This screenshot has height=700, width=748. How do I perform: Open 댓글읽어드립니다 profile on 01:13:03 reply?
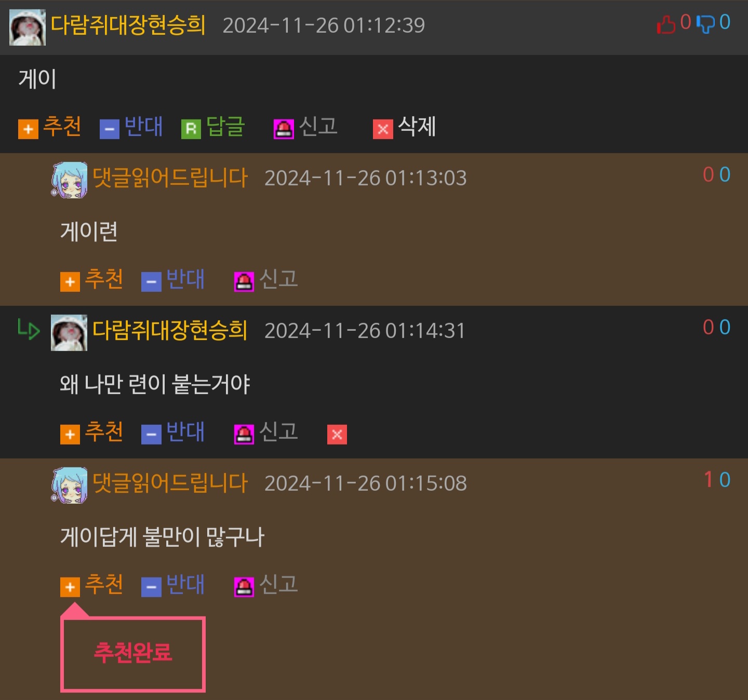tap(170, 178)
